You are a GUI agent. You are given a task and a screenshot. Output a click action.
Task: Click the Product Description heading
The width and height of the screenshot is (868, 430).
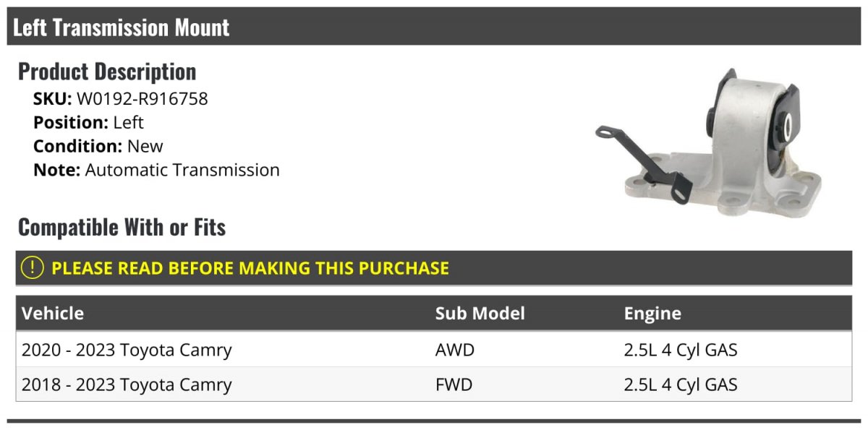(x=107, y=72)
